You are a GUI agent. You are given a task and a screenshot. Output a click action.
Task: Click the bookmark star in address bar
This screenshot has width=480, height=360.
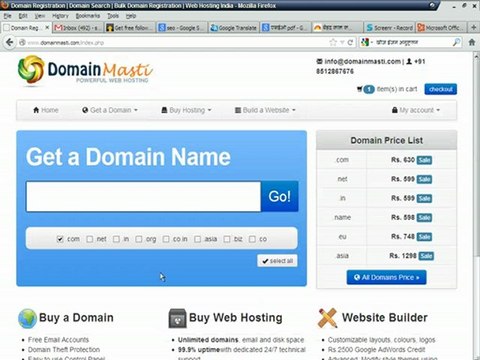point(333,42)
